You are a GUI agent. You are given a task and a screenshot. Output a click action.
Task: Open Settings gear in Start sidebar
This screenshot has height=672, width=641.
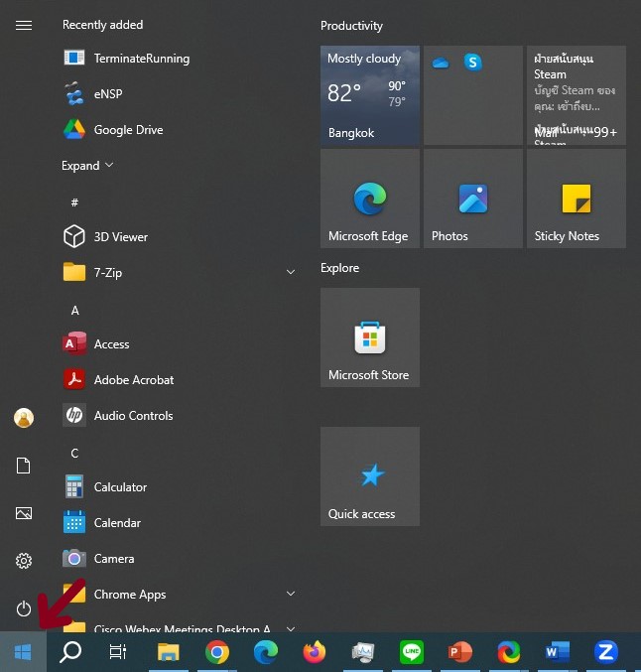tap(24, 561)
